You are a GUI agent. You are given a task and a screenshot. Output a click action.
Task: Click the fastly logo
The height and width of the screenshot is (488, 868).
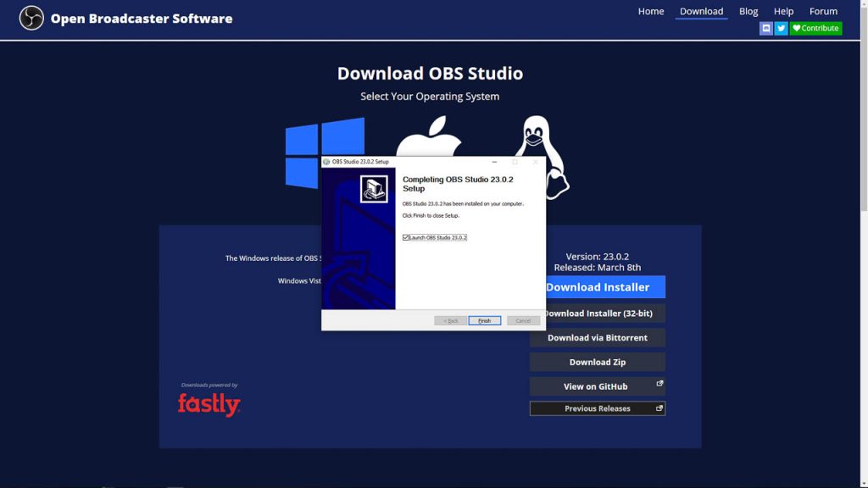209,404
